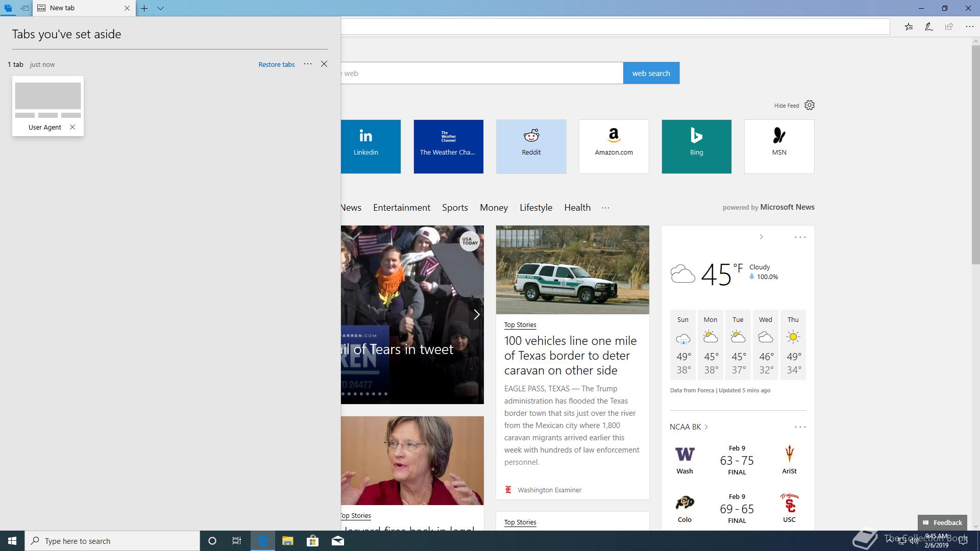Open the Wash vs AriSt game score
980x551 pixels.
click(737, 460)
